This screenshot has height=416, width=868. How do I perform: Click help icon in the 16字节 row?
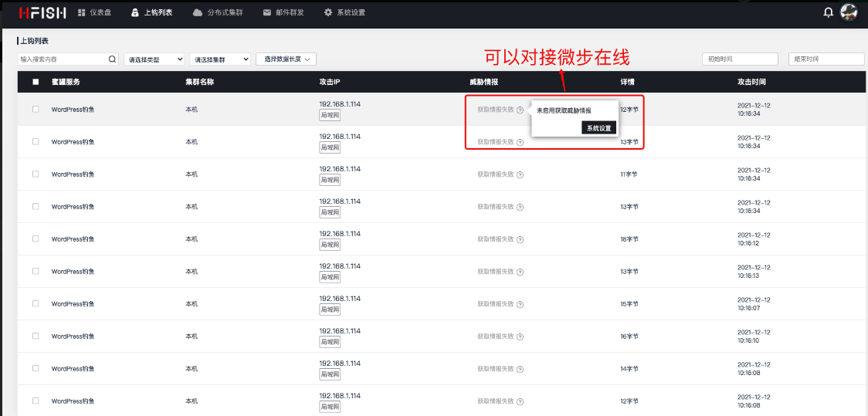520,337
